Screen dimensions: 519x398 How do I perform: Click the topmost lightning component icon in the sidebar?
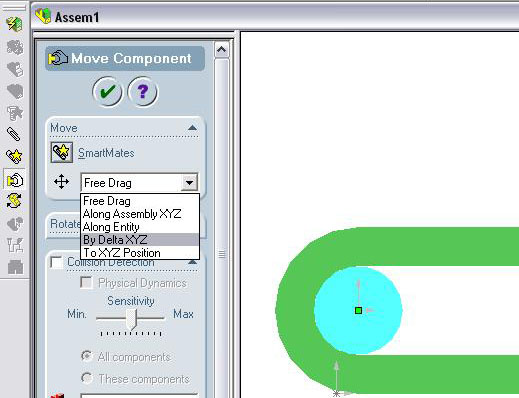click(x=14, y=24)
